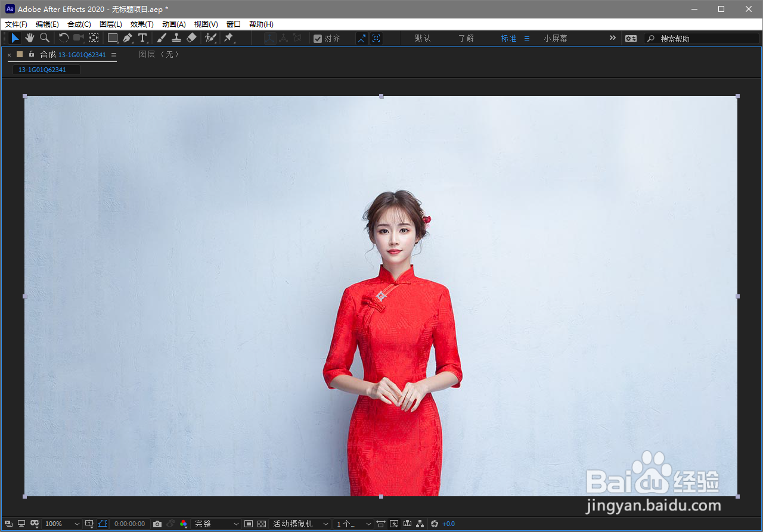Select the Clone Stamp tool

coord(176,38)
